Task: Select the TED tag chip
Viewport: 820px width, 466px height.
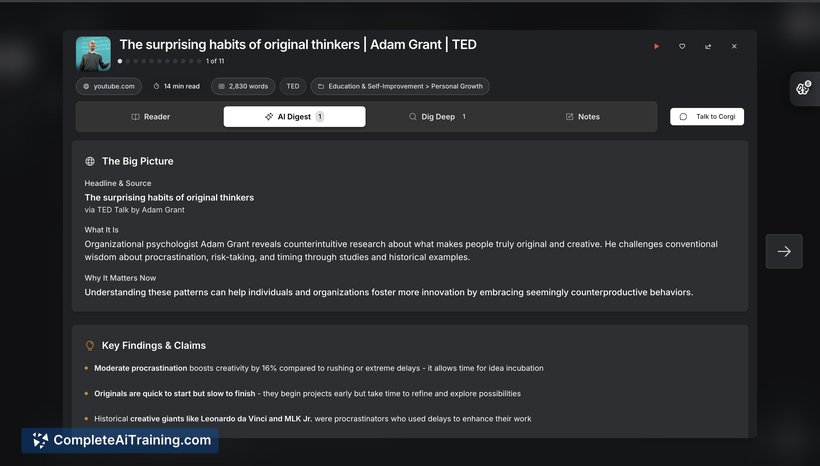Action: click(x=293, y=86)
